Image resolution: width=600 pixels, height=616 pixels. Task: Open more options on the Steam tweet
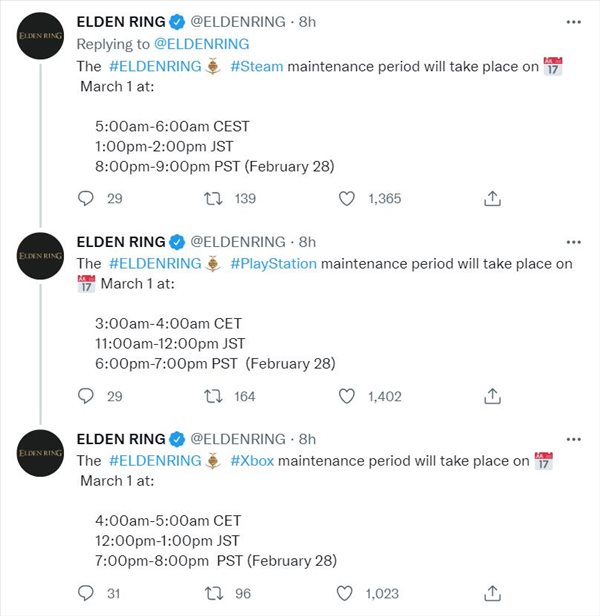click(x=574, y=22)
